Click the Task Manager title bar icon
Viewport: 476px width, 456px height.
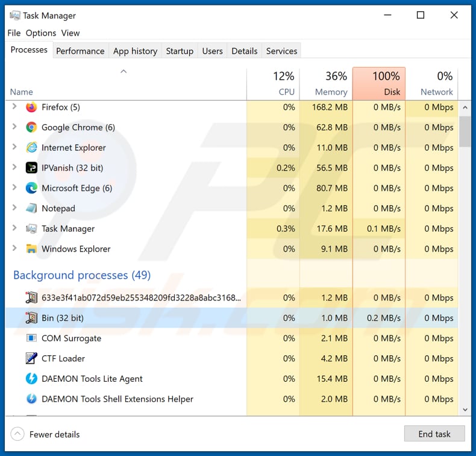pyautogui.click(x=15, y=15)
